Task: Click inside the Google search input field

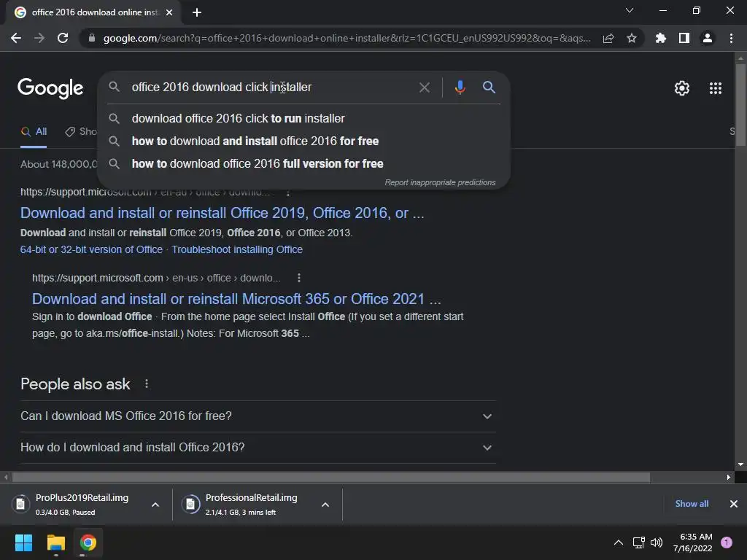Action: (271, 87)
